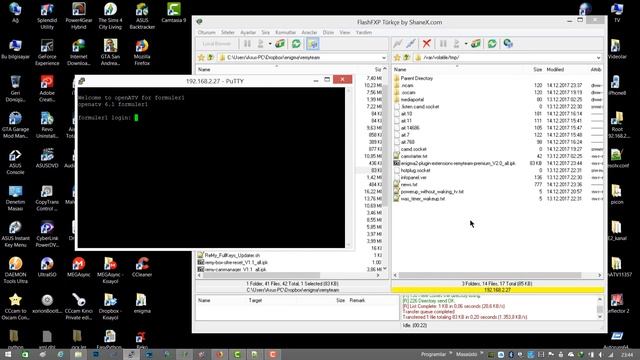Go up one folder in the remote pane
Screen dimensions: 640x360
pos(406,58)
